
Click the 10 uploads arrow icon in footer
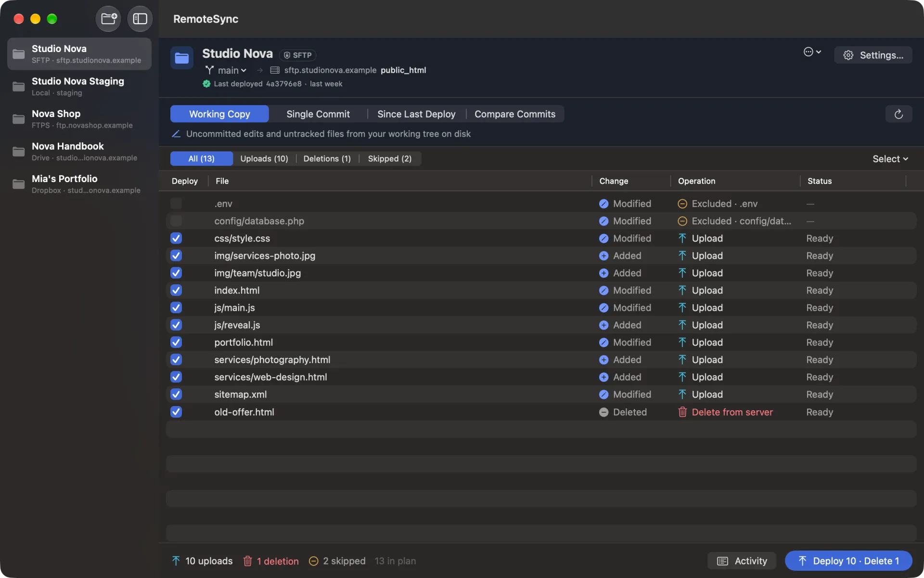click(176, 561)
